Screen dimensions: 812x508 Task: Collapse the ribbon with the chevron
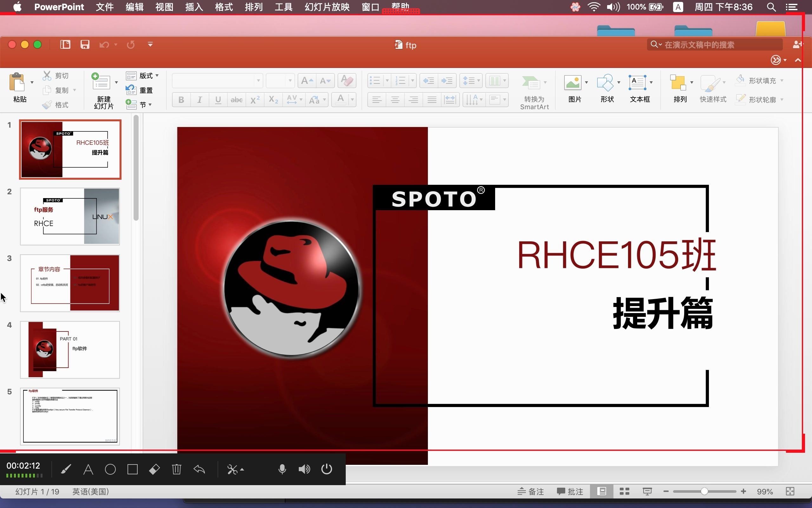(x=798, y=60)
